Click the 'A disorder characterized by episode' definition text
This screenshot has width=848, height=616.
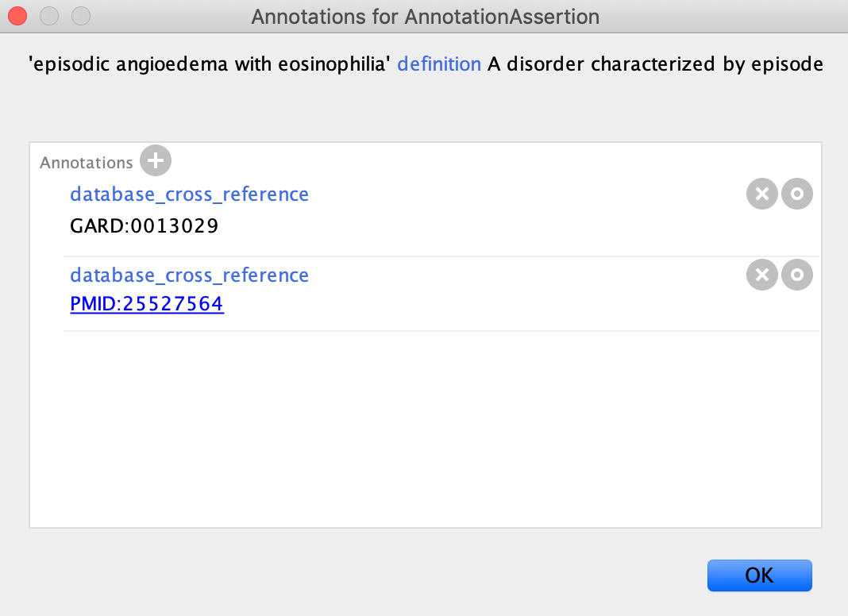coord(655,64)
